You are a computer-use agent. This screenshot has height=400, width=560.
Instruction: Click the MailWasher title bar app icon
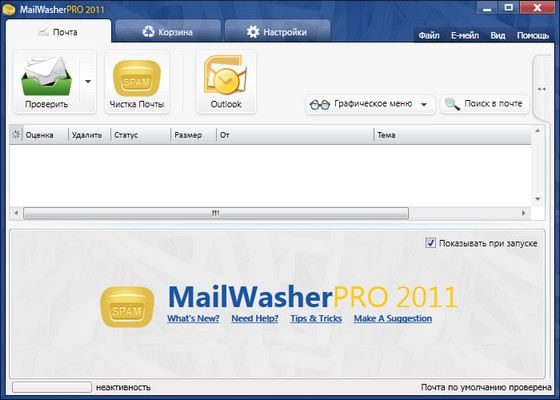click(x=9, y=9)
